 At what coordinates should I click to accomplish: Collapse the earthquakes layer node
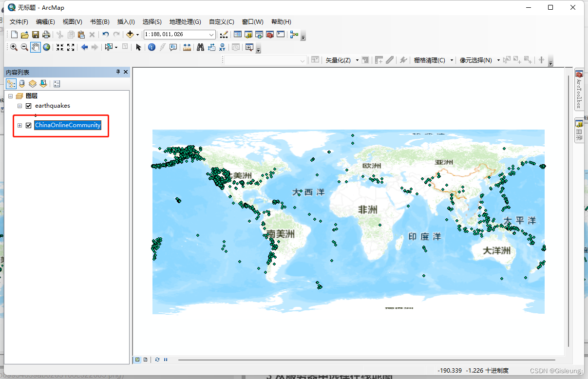(x=19, y=106)
